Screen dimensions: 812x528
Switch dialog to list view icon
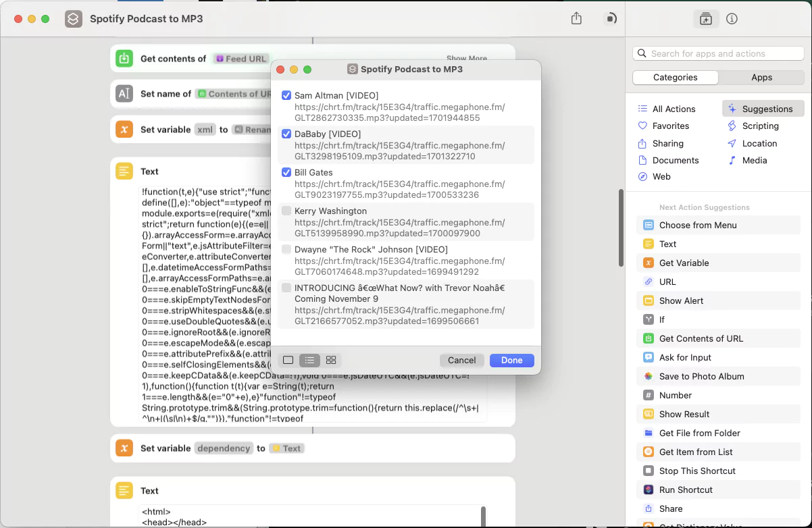point(309,361)
